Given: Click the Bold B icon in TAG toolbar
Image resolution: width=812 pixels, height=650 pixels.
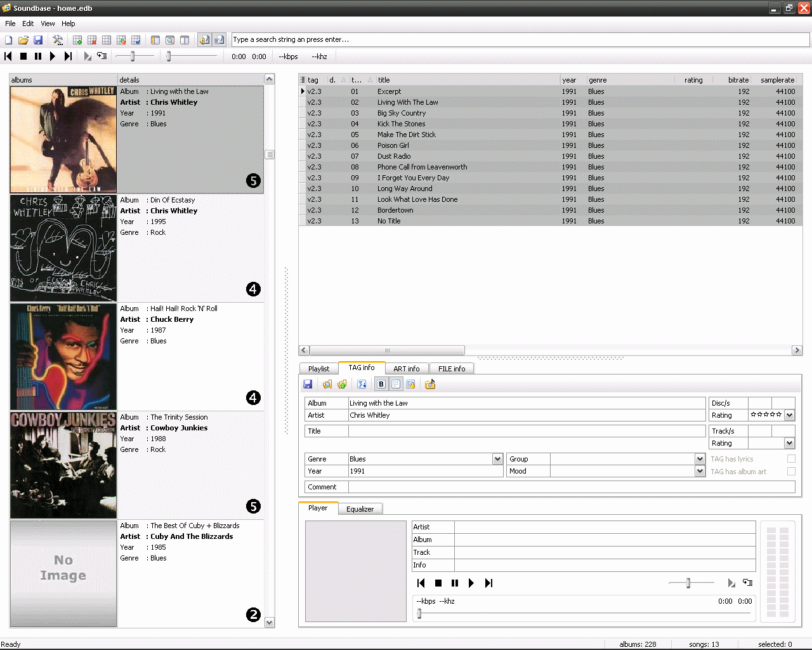Looking at the screenshot, I should click(381, 384).
